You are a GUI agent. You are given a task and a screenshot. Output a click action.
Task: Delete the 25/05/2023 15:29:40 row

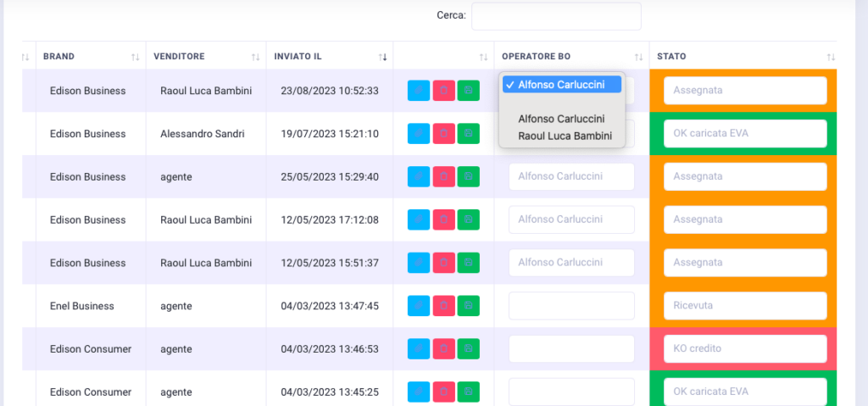pyautogui.click(x=443, y=176)
